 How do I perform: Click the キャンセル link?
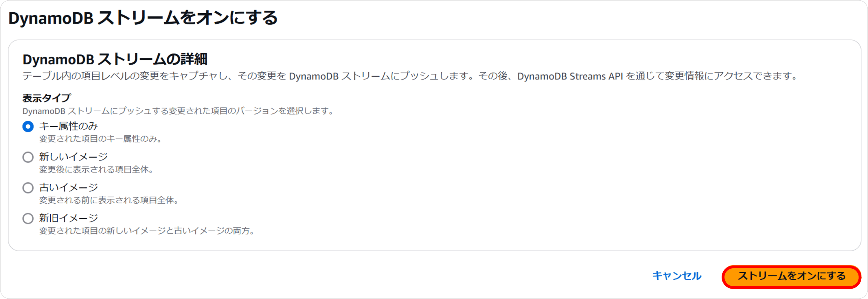click(x=676, y=275)
